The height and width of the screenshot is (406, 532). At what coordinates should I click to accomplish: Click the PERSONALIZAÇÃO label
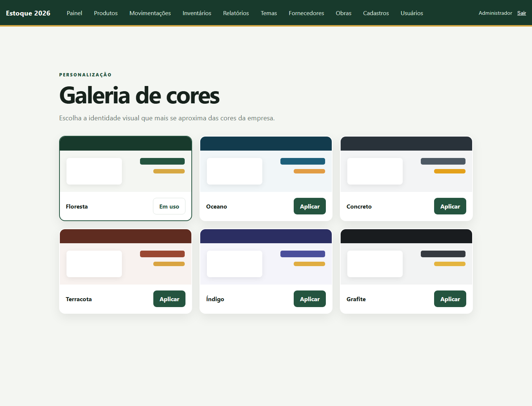tap(85, 75)
